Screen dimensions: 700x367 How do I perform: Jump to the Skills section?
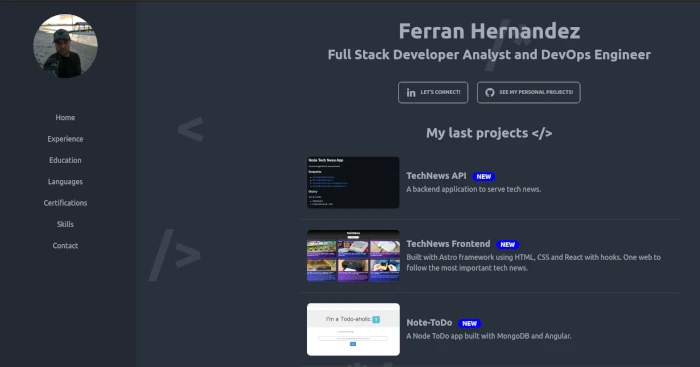click(65, 224)
